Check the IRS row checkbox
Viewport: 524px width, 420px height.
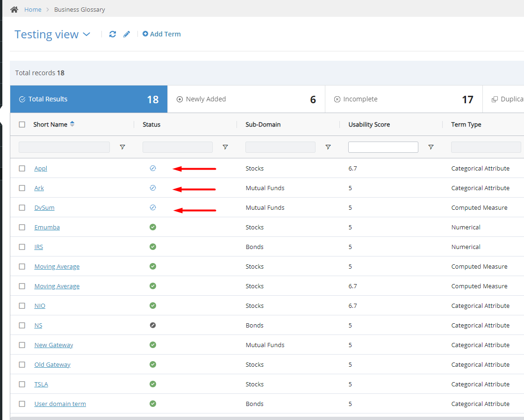(22, 247)
